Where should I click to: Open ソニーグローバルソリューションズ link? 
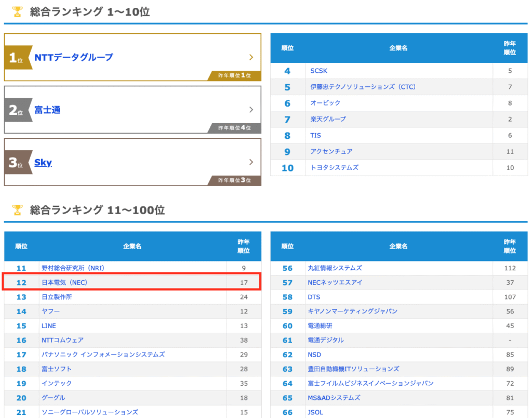(x=90, y=412)
